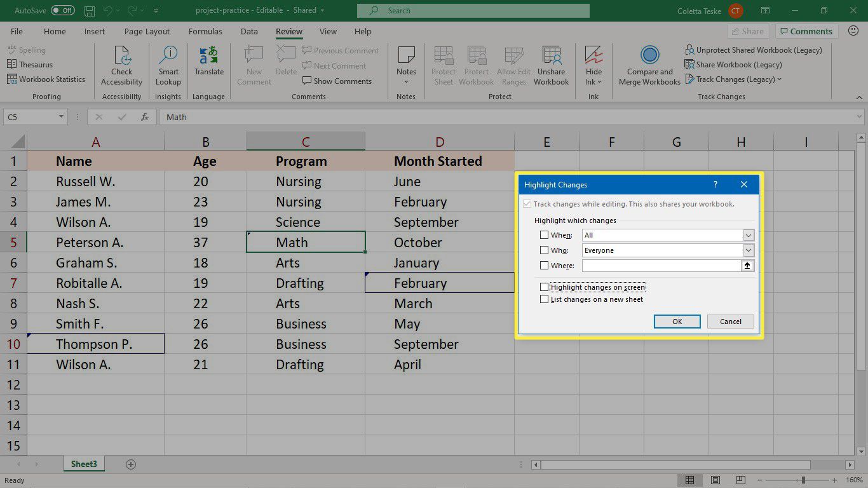
Task: Click OK in Highlight Changes dialog
Action: [x=677, y=322]
